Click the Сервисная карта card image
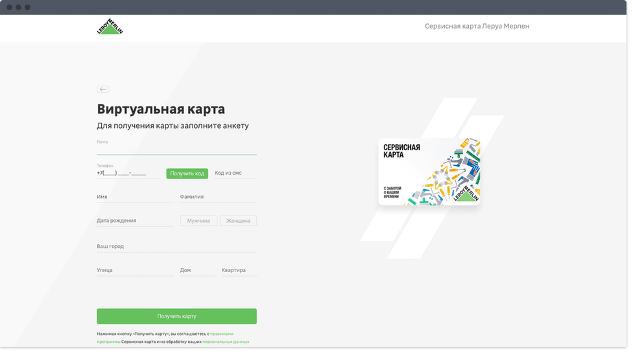Image resolution: width=644 pixels, height=352 pixels. click(429, 172)
